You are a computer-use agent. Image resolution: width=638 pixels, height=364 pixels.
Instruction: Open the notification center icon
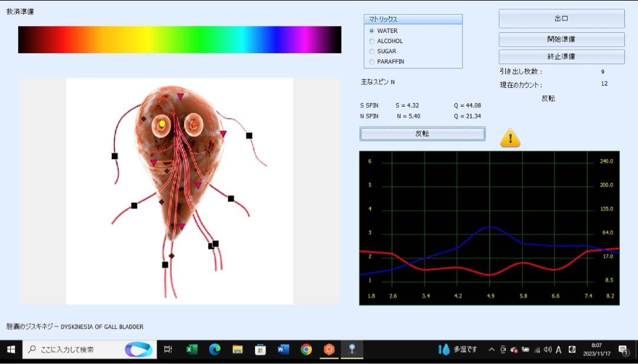(x=623, y=350)
